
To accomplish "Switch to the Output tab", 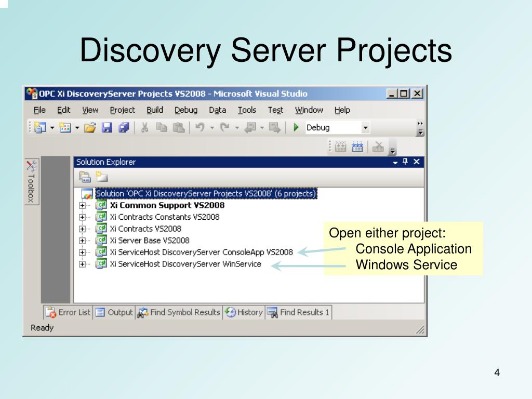I will 114,312.
